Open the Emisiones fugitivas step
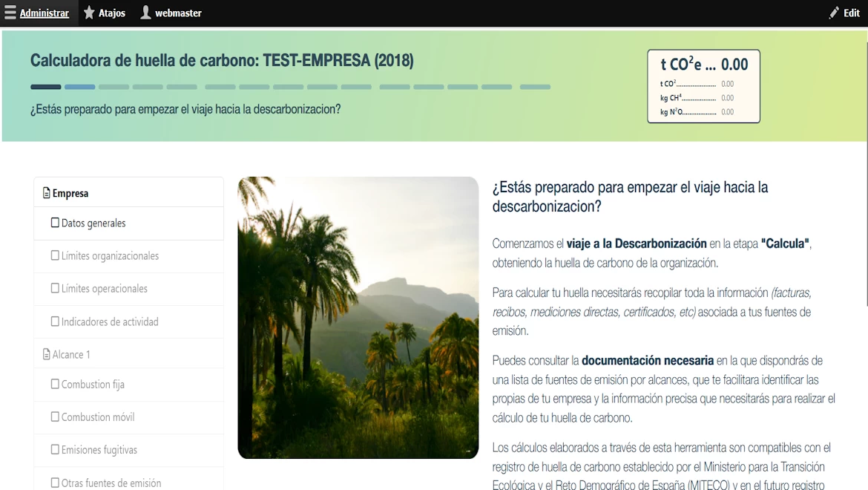The image size is (868, 490). pos(128,450)
